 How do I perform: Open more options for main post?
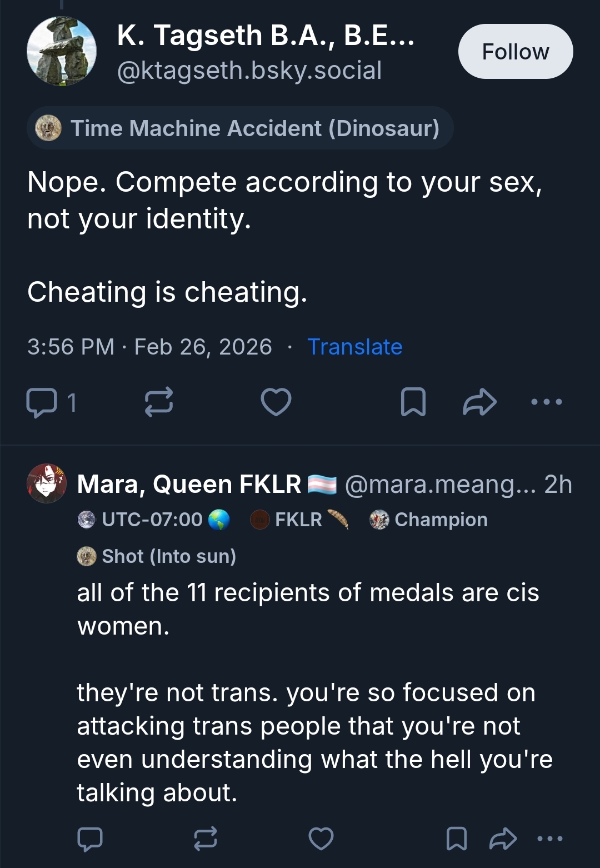[547, 402]
